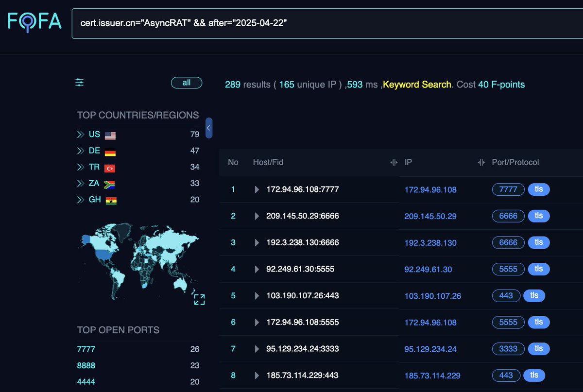Open IP link 92.249.61.30

pos(428,269)
